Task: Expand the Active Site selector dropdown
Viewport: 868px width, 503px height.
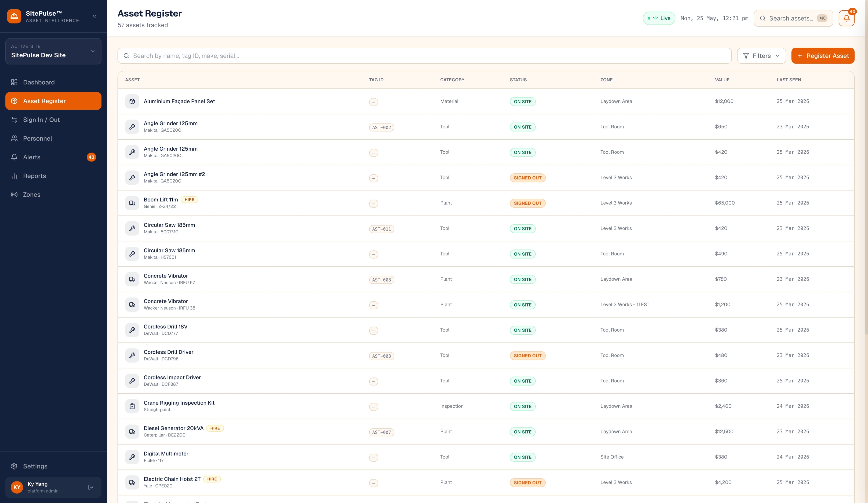Action: point(53,51)
